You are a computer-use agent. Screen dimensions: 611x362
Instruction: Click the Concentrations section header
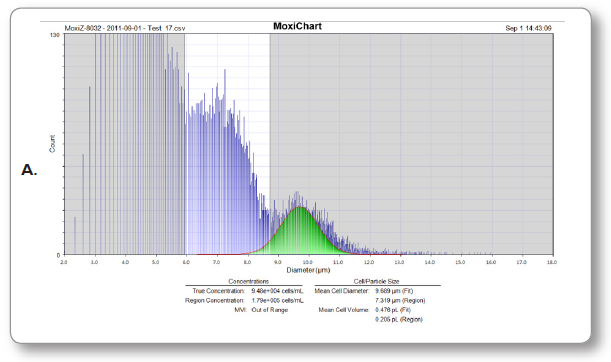[x=248, y=281]
